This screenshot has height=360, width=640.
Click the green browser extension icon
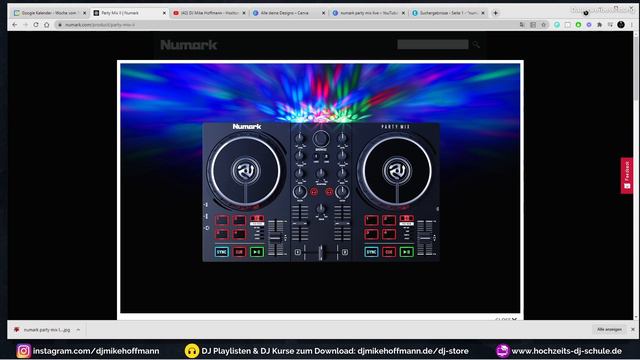click(578, 25)
